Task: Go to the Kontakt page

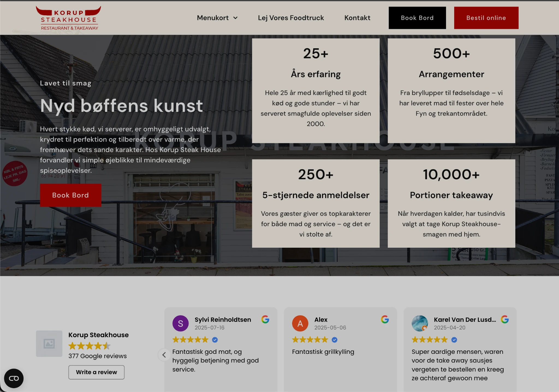Action: (x=357, y=18)
